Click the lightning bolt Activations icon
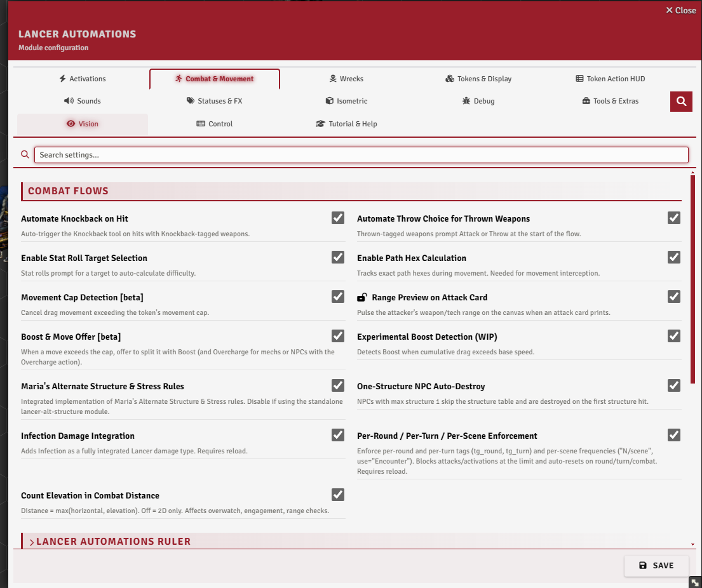Viewport: 702px width, 588px height. pos(63,78)
